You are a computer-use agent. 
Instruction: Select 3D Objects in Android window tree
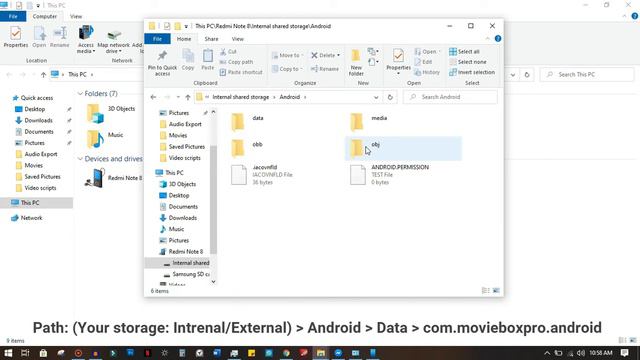178,184
